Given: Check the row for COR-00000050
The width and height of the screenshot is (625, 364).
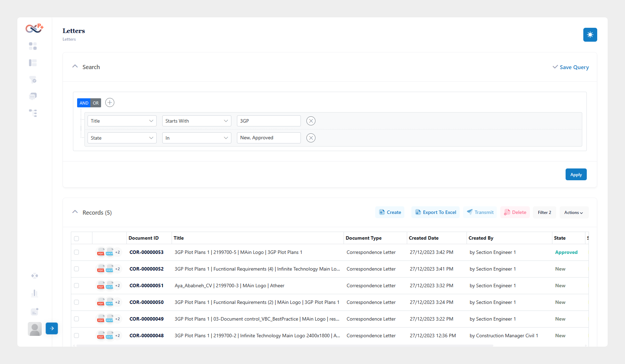Looking at the screenshot, I should pyautogui.click(x=76, y=302).
